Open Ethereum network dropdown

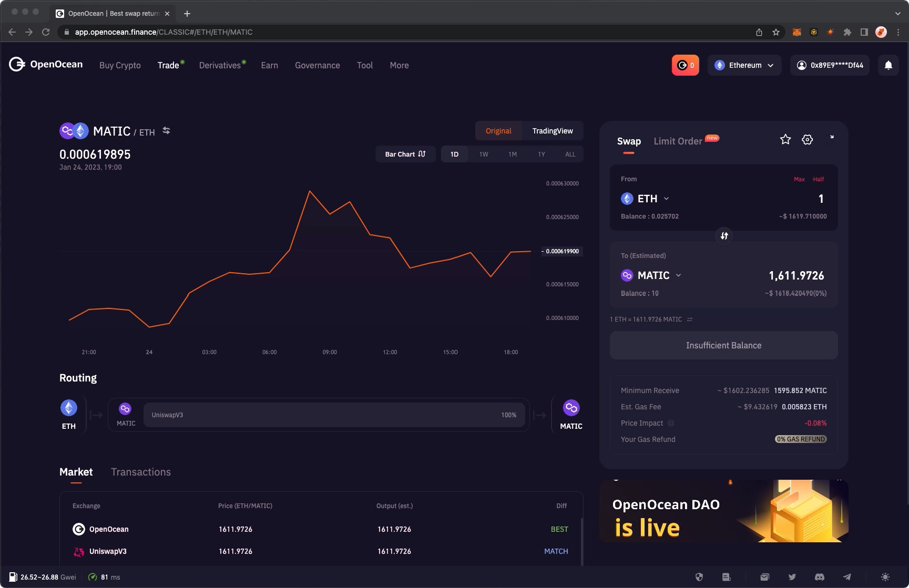point(744,65)
